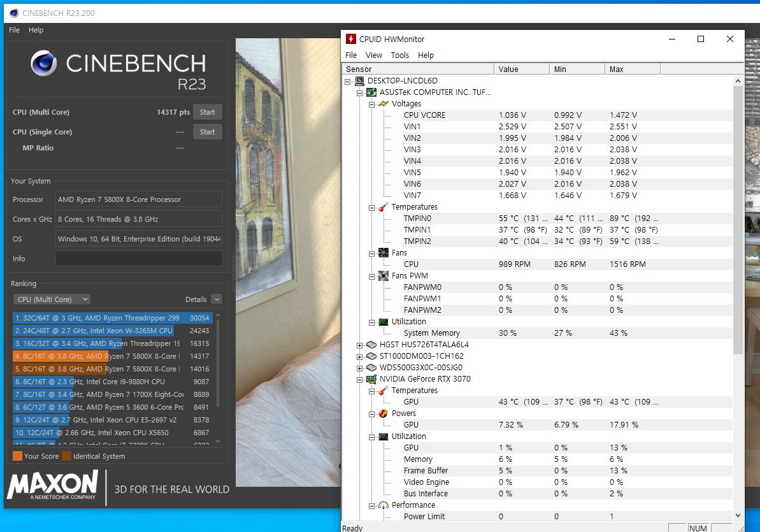Image resolution: width=760 pixels, height=532 pixels.
Task: Click the Identical System brown swatch
Action: click(66, 456)
